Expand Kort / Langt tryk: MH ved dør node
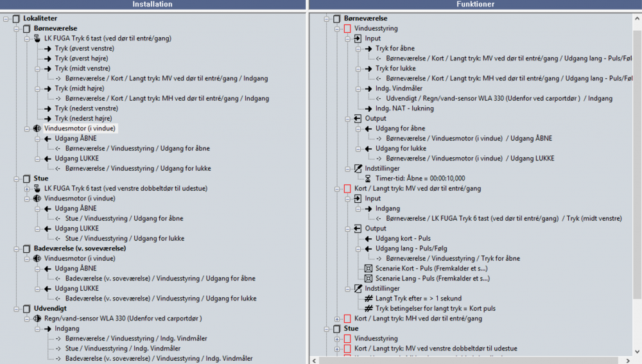 pyautogui.click(x=337, y=318)
